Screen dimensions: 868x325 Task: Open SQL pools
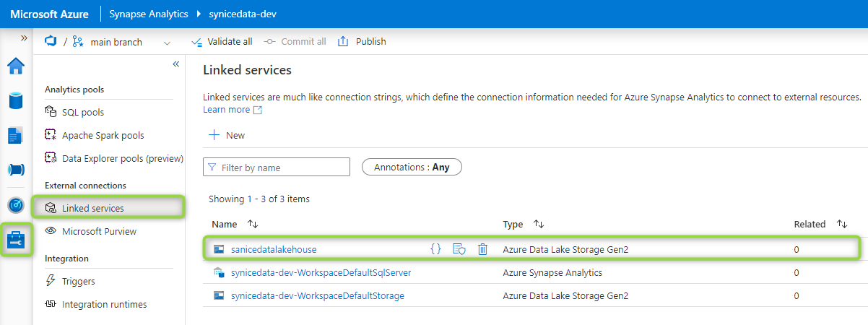[x=83, y=112]
